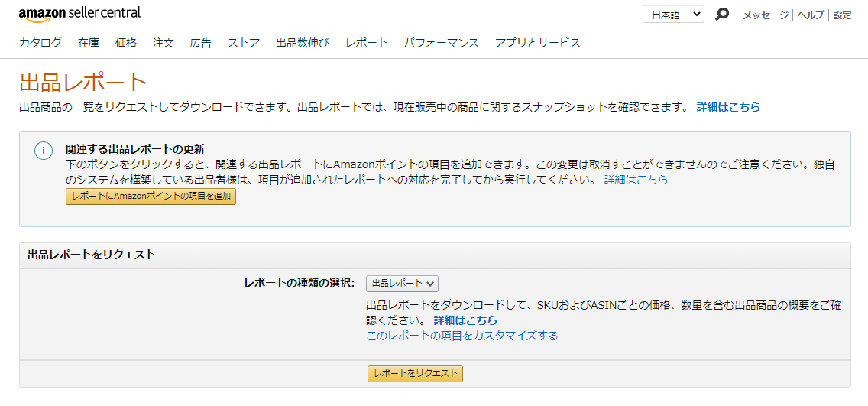
Task: Open the 日本語 language dropdown
Action: coord(673,15)
